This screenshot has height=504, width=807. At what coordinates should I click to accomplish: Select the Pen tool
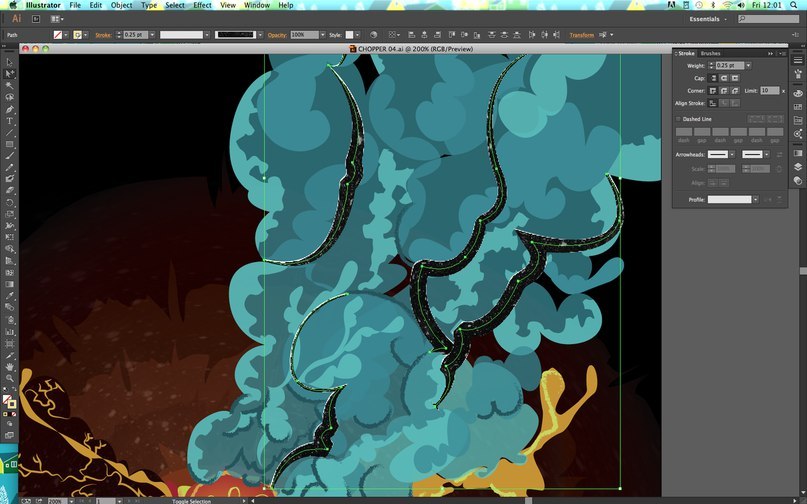click(x=9, y=109)
